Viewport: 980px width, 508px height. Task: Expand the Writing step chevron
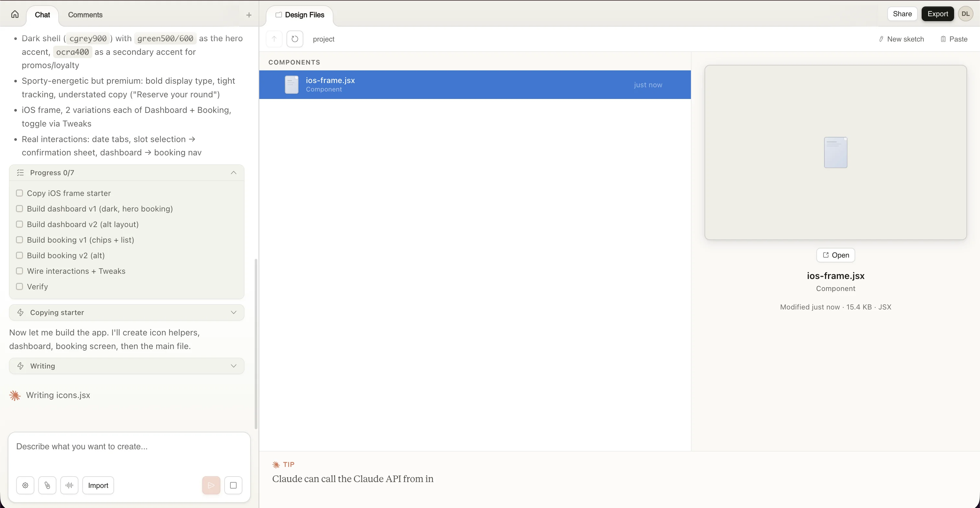(234, 366)
